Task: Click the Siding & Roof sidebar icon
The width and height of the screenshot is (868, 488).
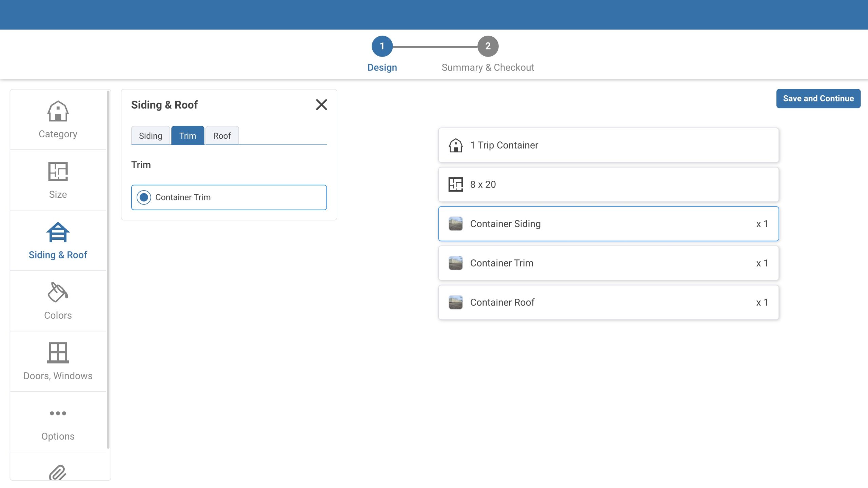Action: click(x=58, y=232)
